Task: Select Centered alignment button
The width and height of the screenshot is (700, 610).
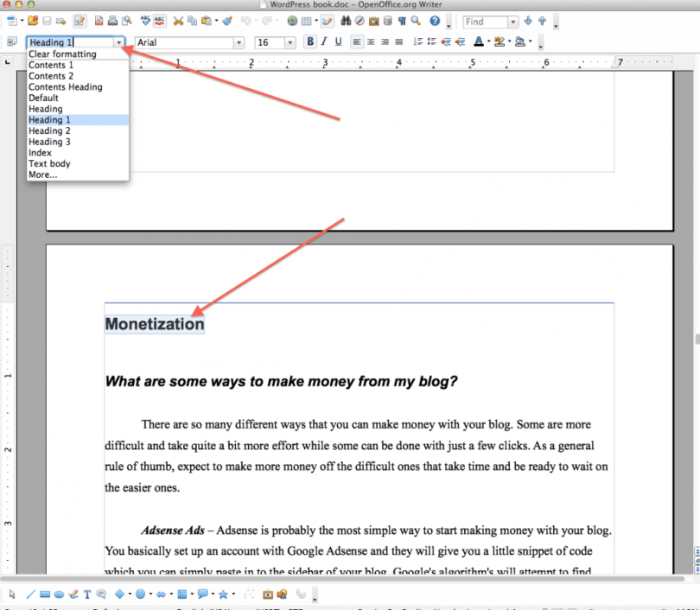Action: tap(371, 42)
